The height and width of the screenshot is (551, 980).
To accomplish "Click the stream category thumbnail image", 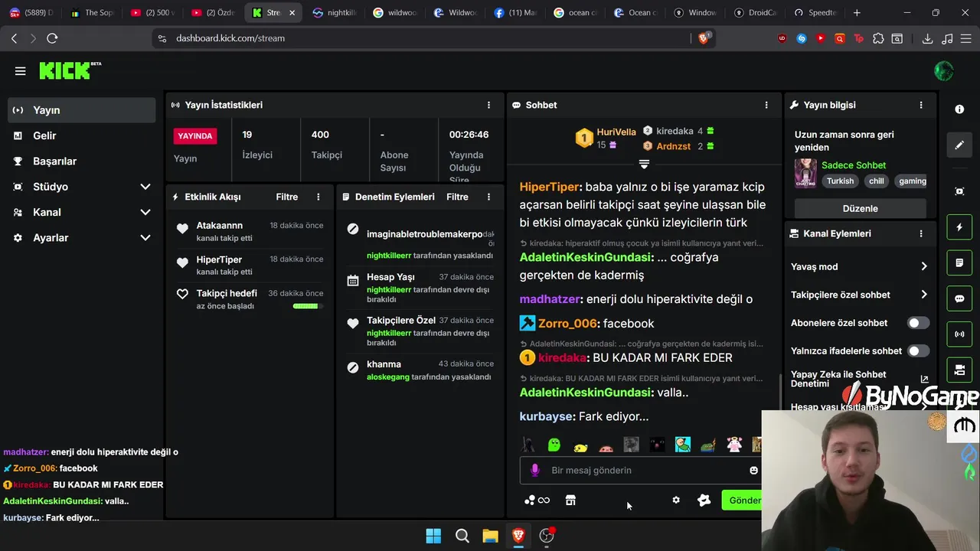I will coord(805,173).
